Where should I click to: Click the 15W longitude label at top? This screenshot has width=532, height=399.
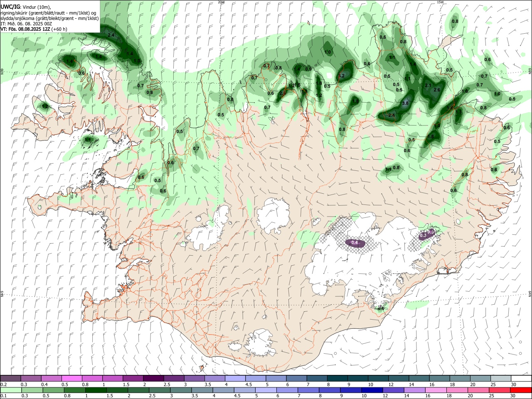coord(440,2)
